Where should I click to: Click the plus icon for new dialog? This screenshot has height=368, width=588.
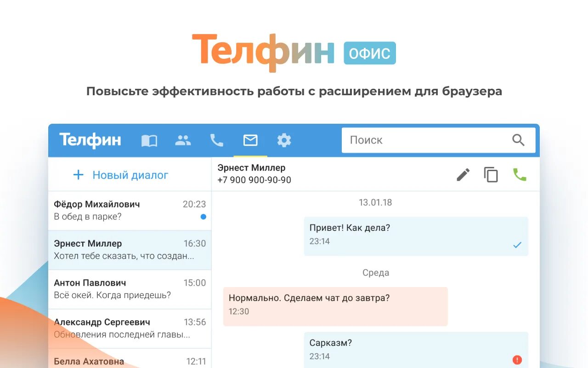tap(79, 175)
